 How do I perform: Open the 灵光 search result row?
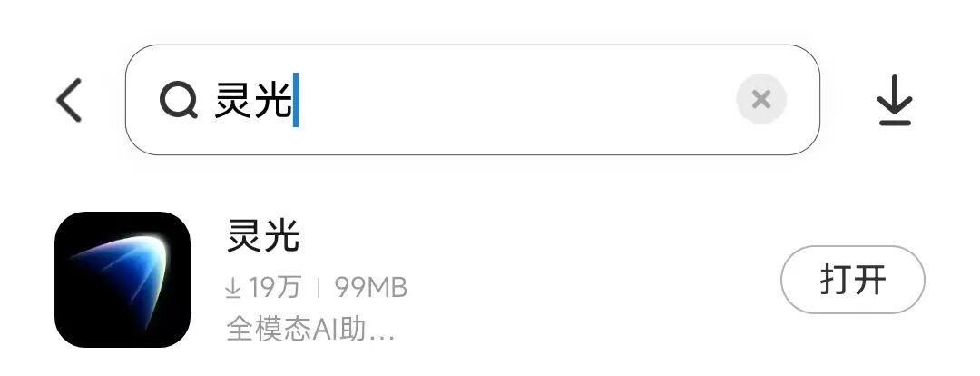(x=490, y=280)
